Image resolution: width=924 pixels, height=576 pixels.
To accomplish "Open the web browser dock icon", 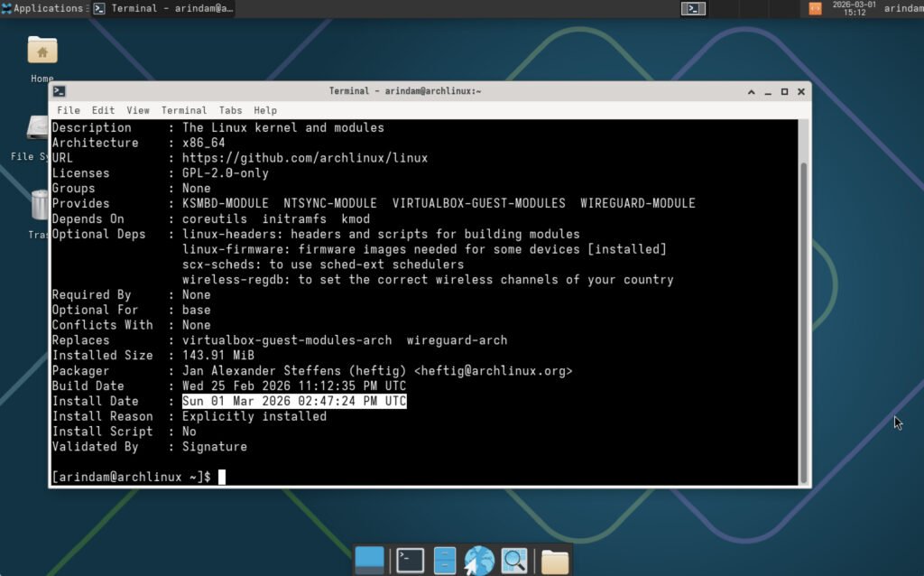I will (x=479, y=559).
